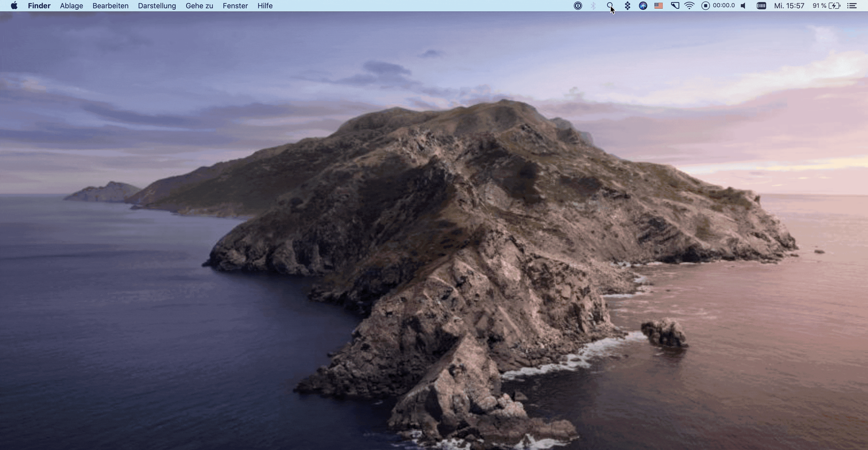
Task: Open the Ablage menu
Action: (x=71, y=6)
